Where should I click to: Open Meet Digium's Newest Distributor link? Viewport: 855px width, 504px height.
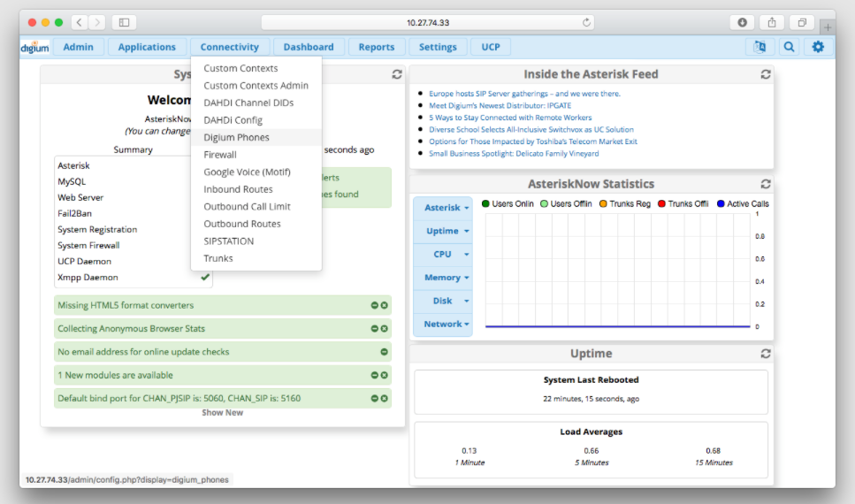click(500, 106)
